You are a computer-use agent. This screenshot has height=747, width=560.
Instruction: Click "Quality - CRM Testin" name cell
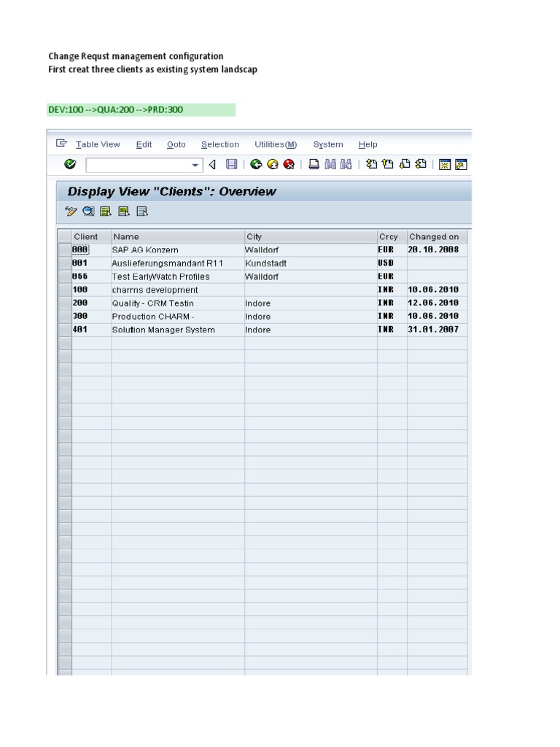(x=178, y=303)
